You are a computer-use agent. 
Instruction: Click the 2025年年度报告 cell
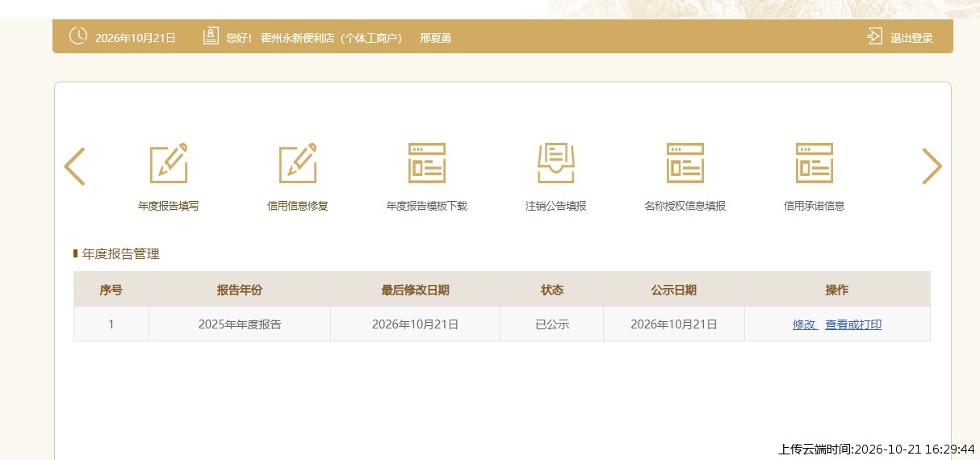coord(240,324)
